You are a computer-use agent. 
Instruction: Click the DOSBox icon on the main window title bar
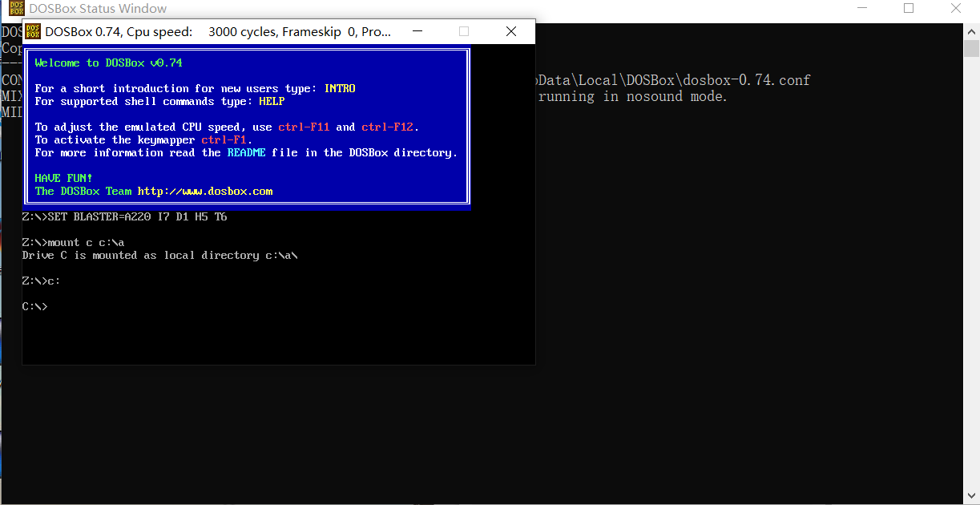pyautogui.click(x=32, y=30)
